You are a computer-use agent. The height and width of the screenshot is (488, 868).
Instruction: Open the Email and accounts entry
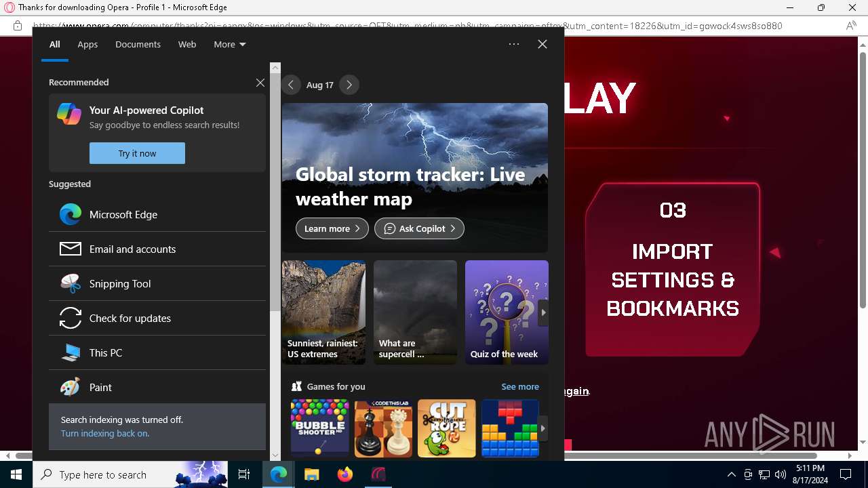[157, 249]
